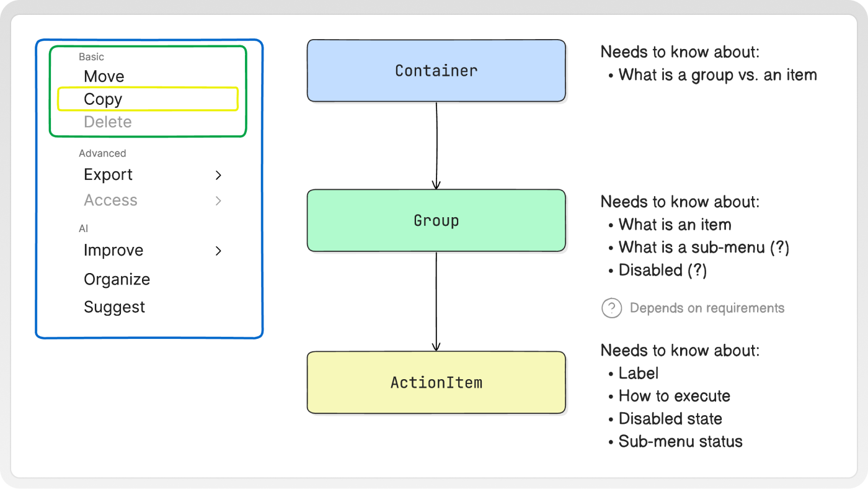Expand the Access submenu chevron

coord(218,201)
